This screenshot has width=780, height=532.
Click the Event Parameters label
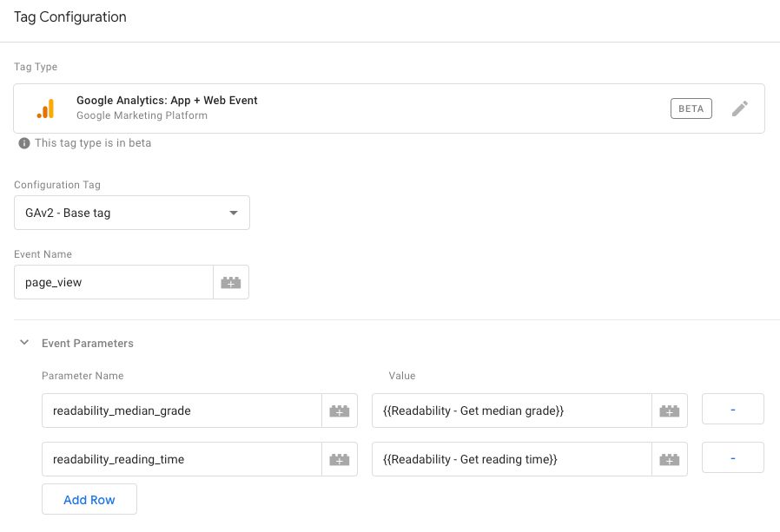coord(88,343)
